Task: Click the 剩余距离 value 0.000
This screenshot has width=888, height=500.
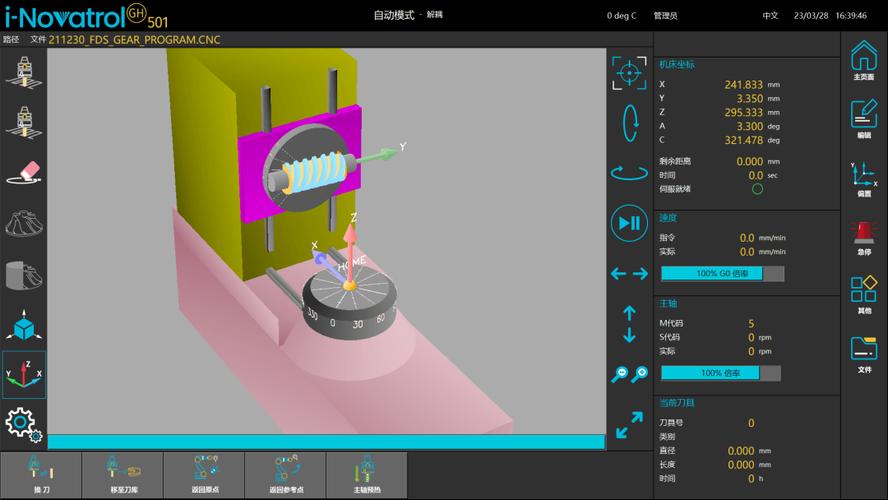Action: pos(749,161)
